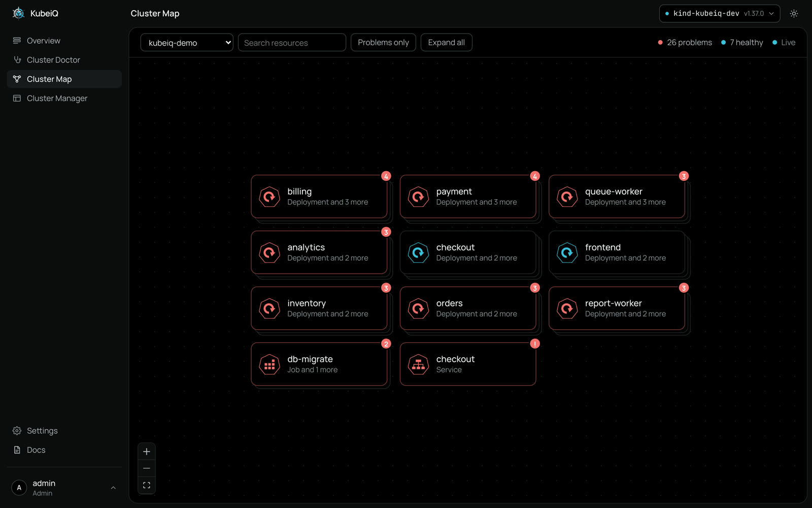Open the kubeiq-demo namespace dropdown

coord(187,43)
